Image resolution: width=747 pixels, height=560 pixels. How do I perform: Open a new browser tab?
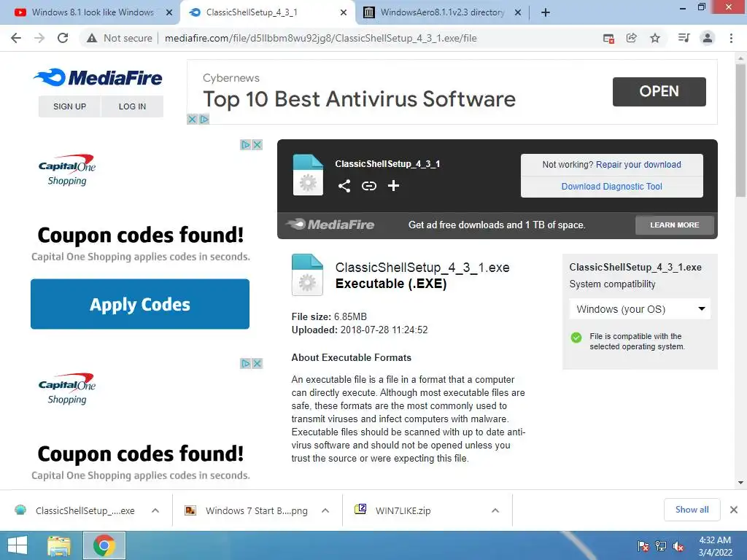click(546, 12)
